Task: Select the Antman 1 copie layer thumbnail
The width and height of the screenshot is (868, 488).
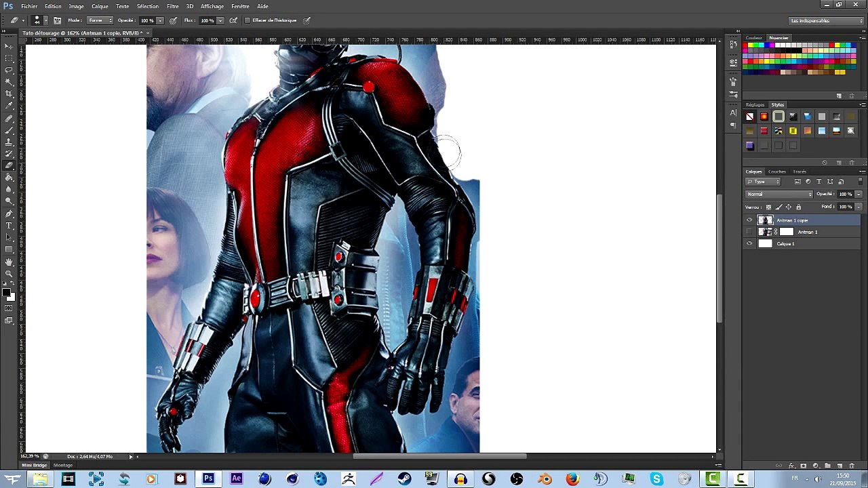Action: tap(765, 220)
